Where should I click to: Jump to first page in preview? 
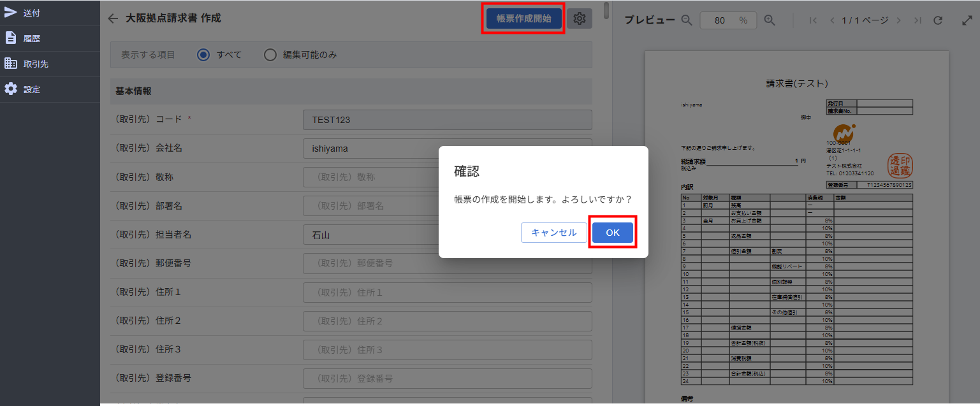[x=813, y=20]
